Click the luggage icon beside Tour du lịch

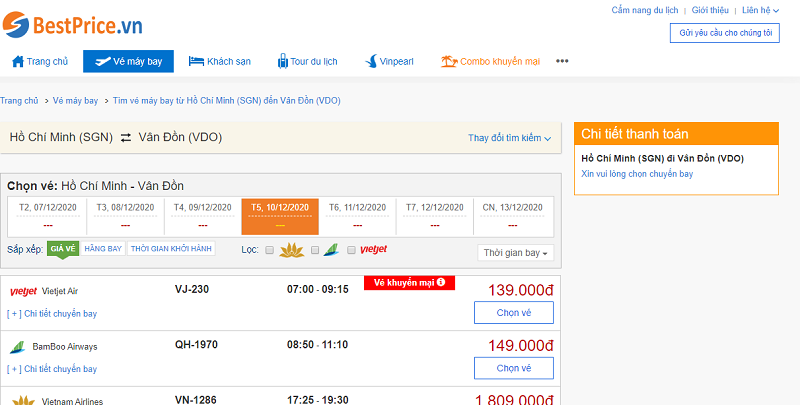click(283, 61)
